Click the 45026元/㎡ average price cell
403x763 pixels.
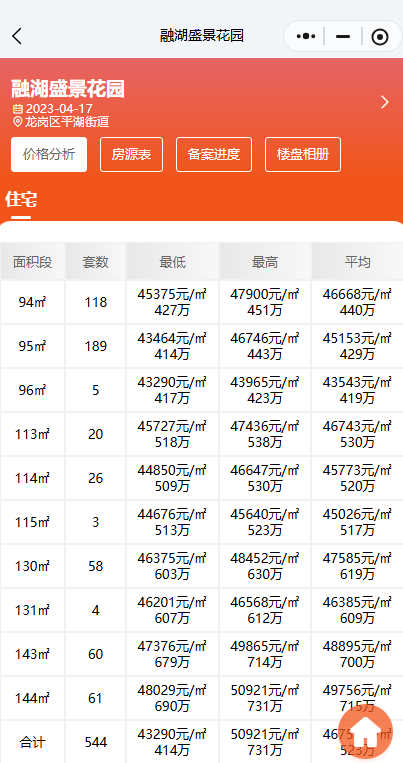coord(358,522)
